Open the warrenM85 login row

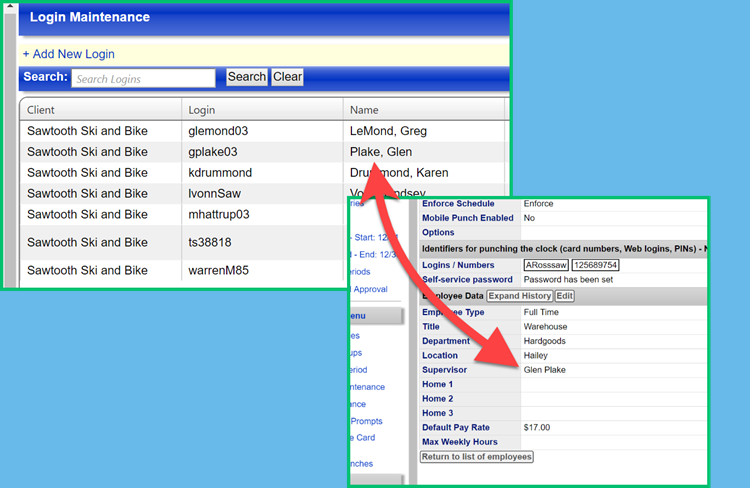pyautogui.click(x=218, y=270)
